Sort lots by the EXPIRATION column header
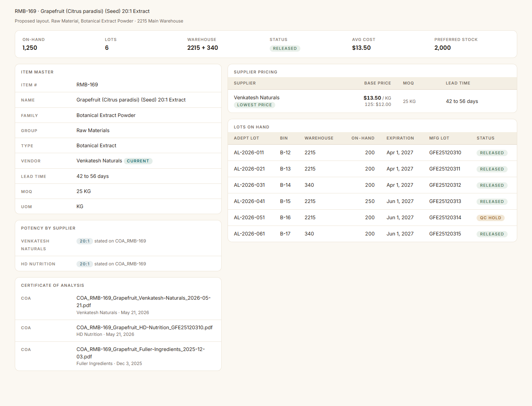This screenshot has height=406, width=532. (400, 138)
